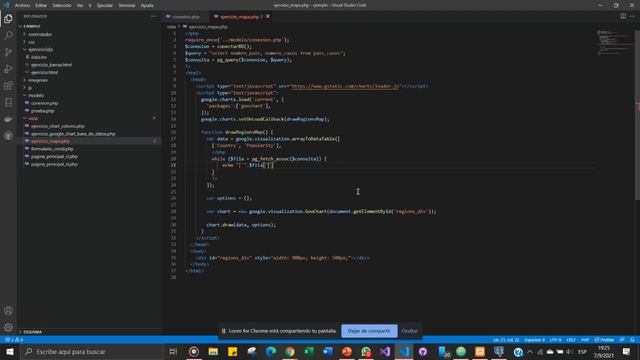This screenshot has height=360, width=640.
Task: Open ejercicio_chart_column.php file
Action: (x=58, y=126)
